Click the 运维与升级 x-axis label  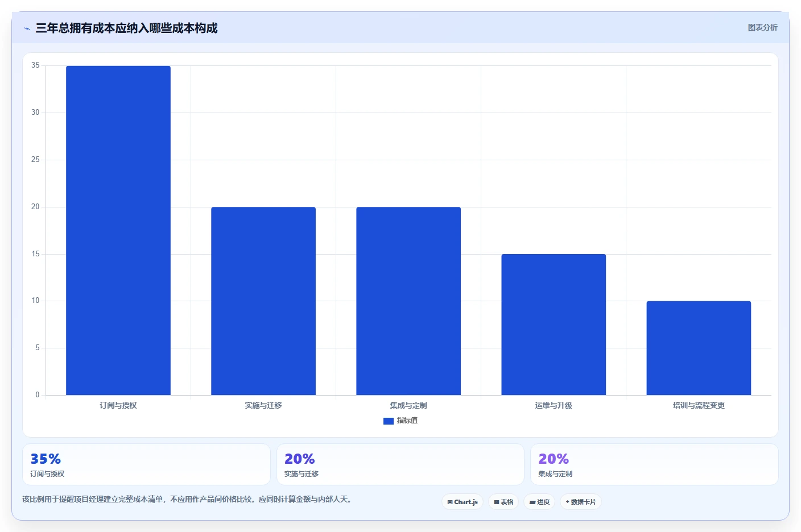point(554,405)
